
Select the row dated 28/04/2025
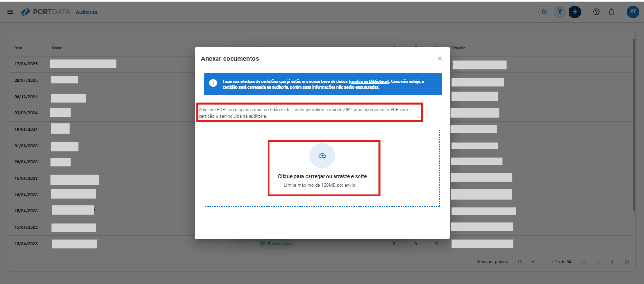(322, 80)
